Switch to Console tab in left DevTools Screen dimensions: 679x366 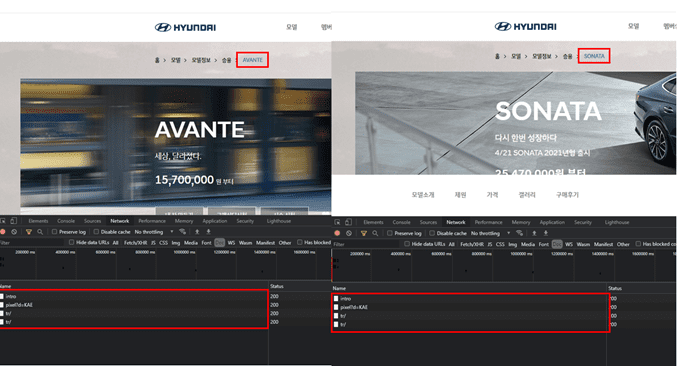coord(66,221)
